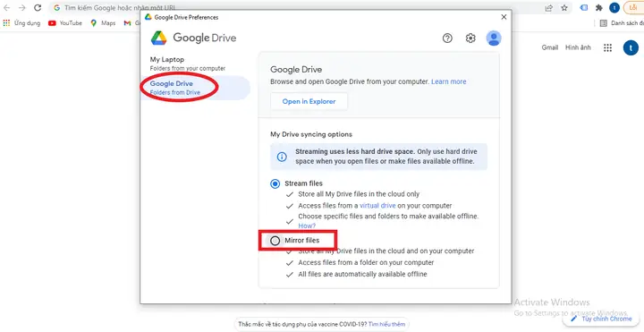Open Gmail link on Google page
Image resolution: width=644 pixels, height=332 pixels.
coord(549,47)
